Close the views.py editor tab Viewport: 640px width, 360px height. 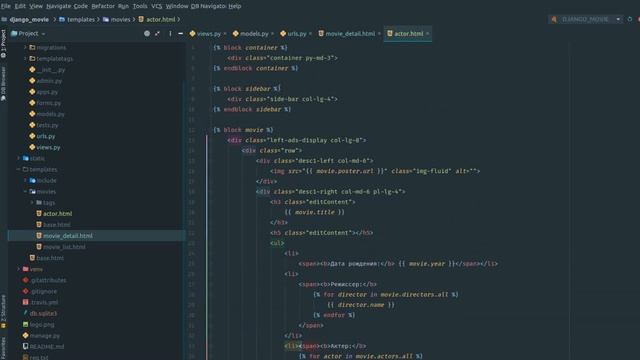[225, 33]
